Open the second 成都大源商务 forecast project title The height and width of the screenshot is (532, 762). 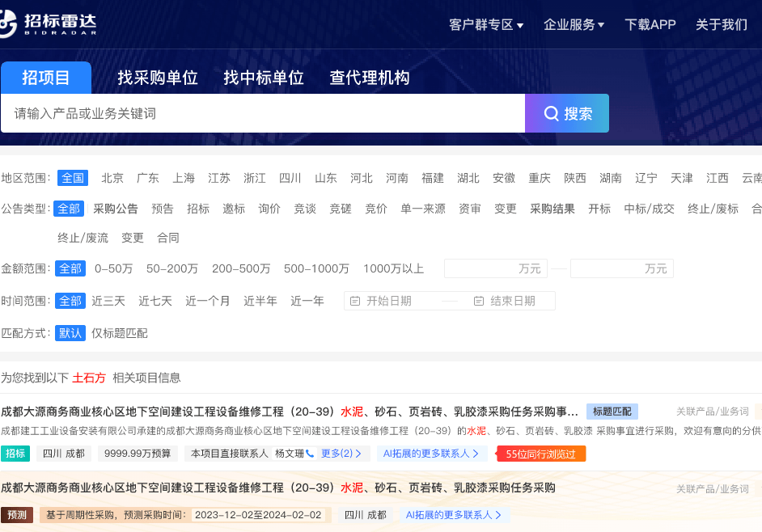pyautogui.click(x=278, y=488)
